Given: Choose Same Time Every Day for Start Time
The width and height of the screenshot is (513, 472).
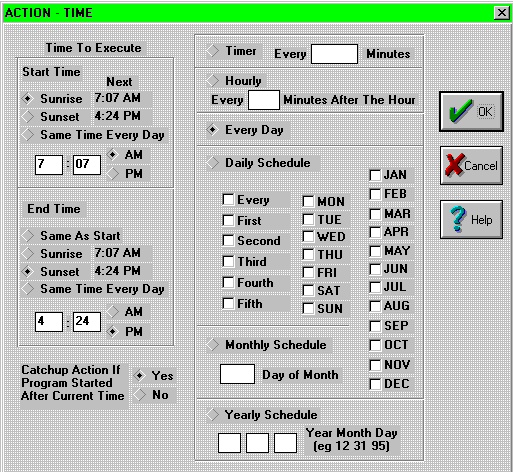Looking at the screenshot, I should tap(28, 135).
